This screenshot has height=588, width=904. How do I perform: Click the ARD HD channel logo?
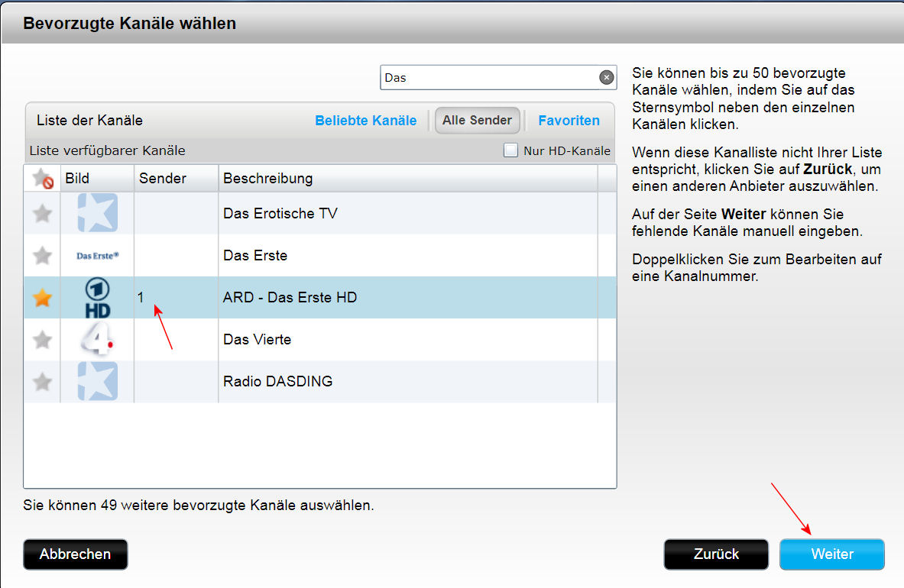98,298
